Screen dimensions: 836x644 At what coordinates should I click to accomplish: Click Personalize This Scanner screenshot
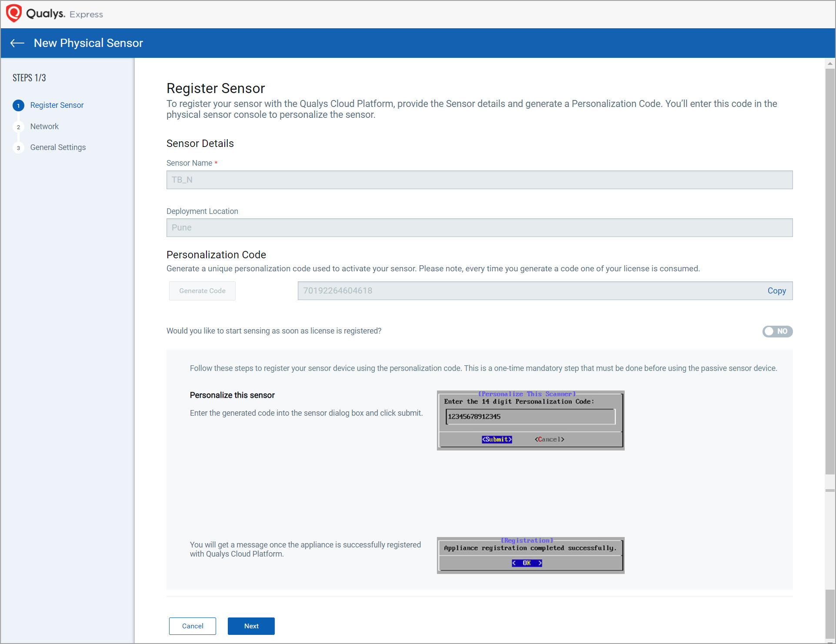click(530, 420)
